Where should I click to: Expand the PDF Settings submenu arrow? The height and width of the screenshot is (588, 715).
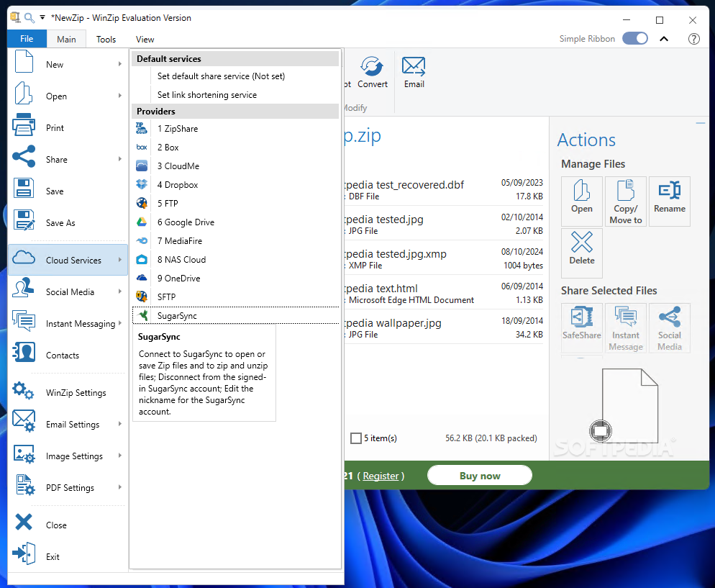coord(120,487)
